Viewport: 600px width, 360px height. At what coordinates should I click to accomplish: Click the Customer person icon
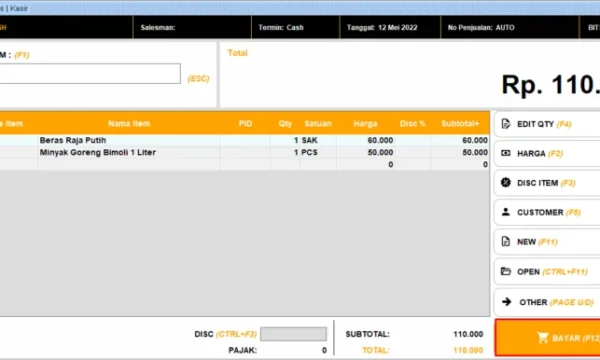click(x=505, y=212)
